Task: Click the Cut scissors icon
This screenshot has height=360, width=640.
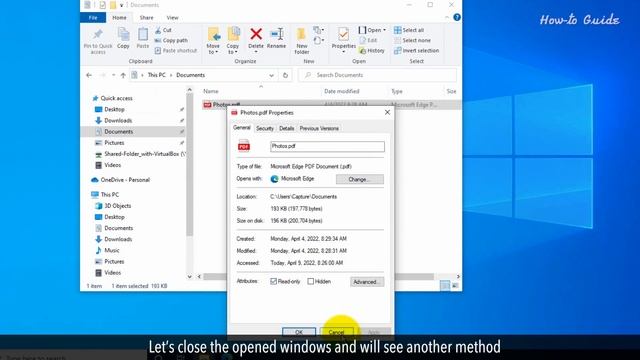Action: tap(158, 30)
